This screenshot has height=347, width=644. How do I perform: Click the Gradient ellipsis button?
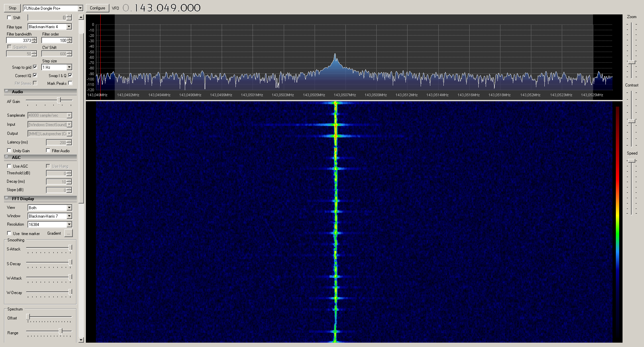pyautogui.click(x=68, y=233)
